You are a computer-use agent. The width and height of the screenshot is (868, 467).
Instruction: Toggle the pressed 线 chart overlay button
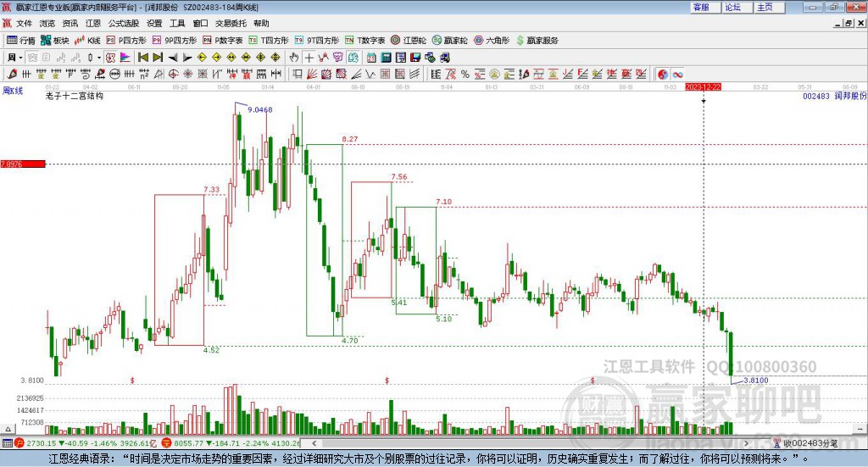point(353,58)
